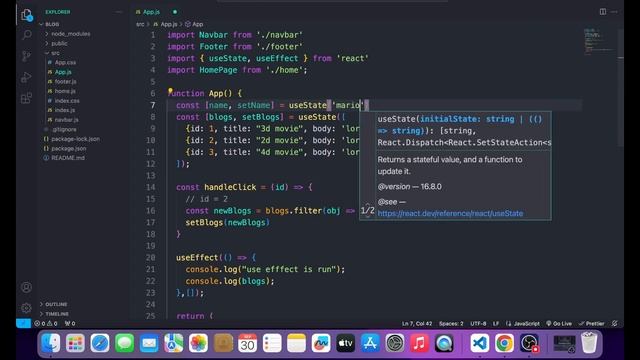The image size is (640, 360).
Task: Open navbar.js in the explorer
Action: [66, 120]
